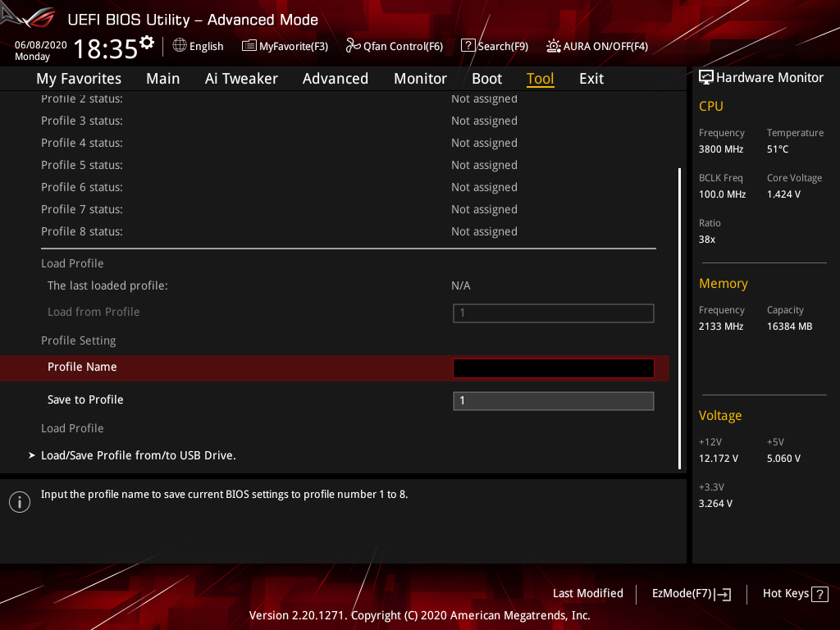The width and height of the screenshot is (840, 630).
Task: Click the Hot Keys question mark box
Action: 819,594
